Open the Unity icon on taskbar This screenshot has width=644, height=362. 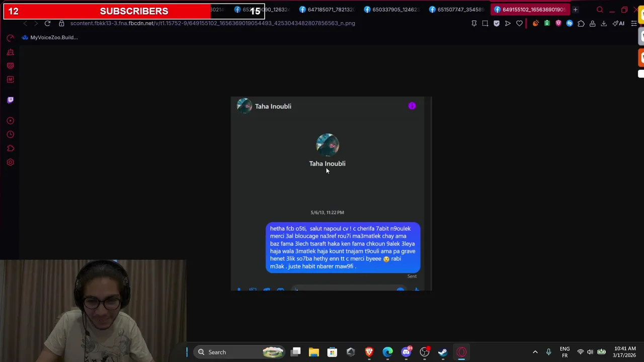coord(351,352)
